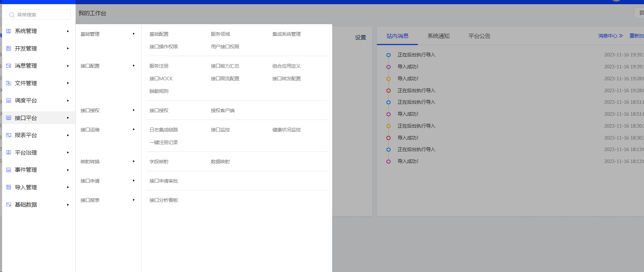This screenshot has height=272, width=644.
Task: Expand the 系统管理 arrow
Action: [68, 31]
